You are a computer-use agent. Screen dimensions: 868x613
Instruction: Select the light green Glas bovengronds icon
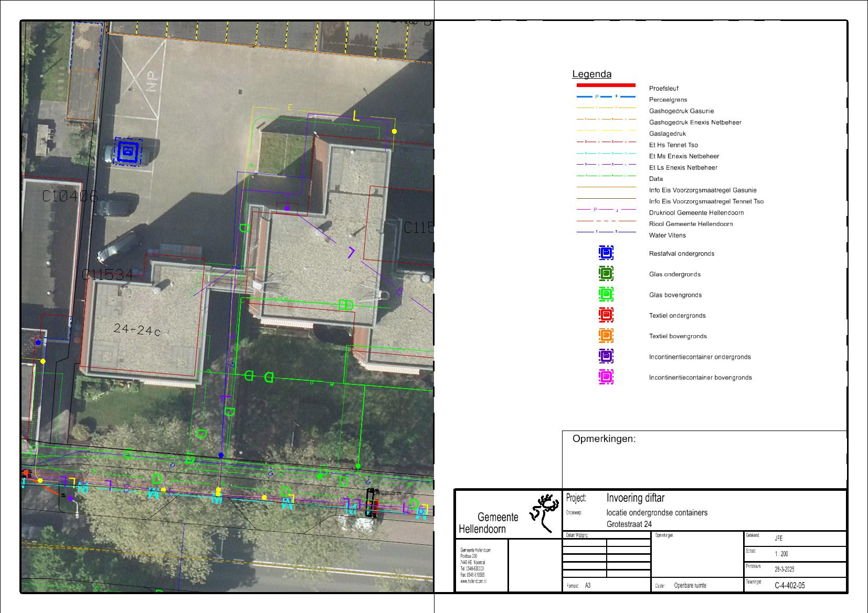point(606,294)
